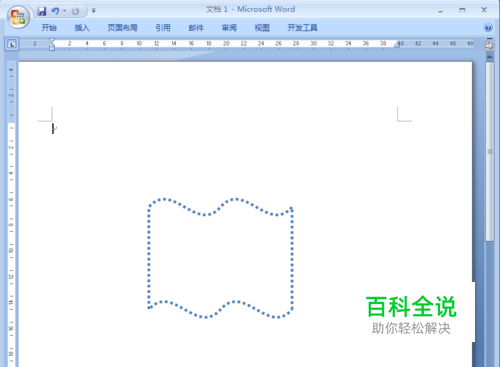
Task: Click the first-line indent marker on ruler
Action: pos(52,41)
